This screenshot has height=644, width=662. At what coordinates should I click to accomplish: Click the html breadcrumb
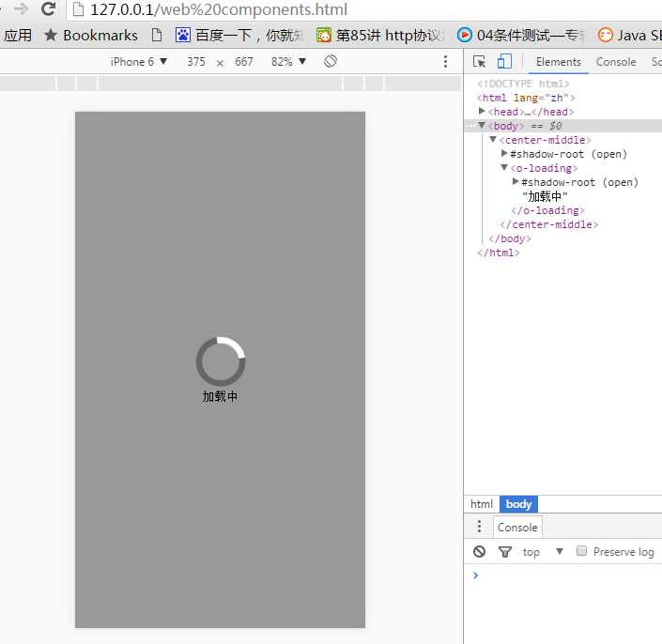tap(482, 504)
